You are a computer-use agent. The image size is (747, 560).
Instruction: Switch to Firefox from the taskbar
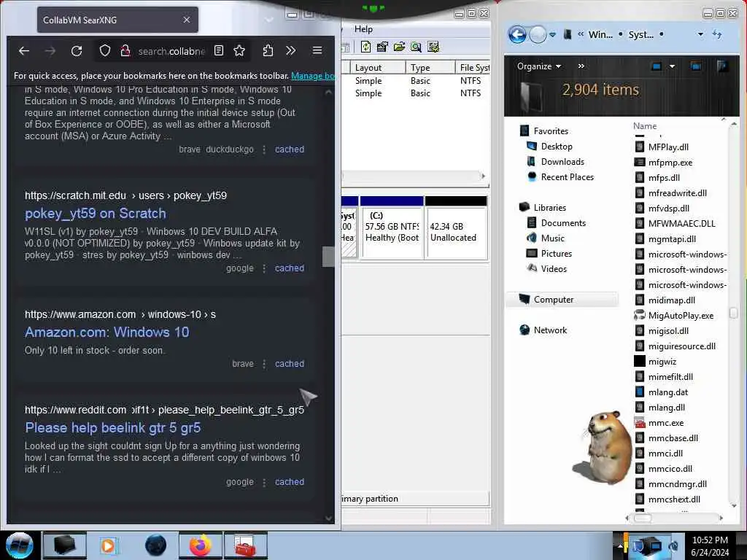click(x=201, y=545)
